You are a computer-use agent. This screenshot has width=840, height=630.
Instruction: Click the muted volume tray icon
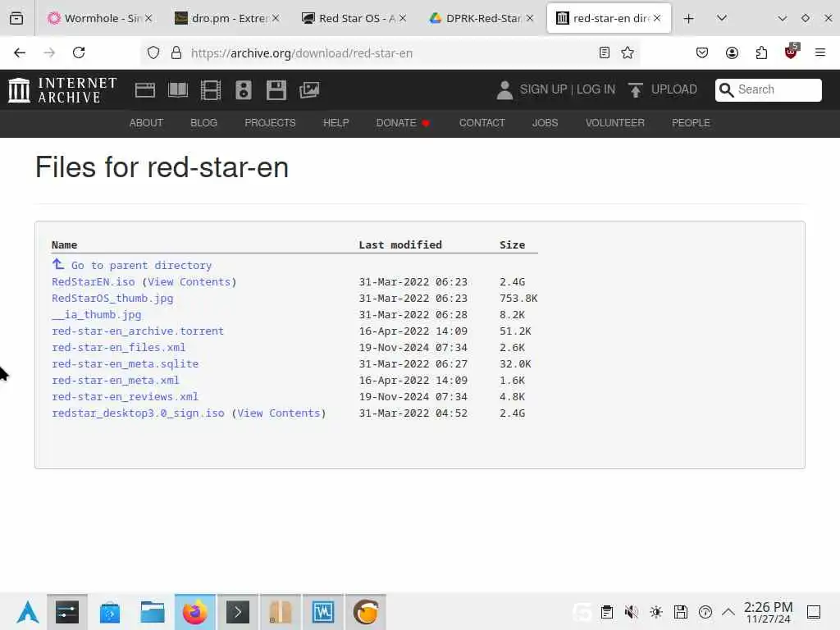[631, 612]
